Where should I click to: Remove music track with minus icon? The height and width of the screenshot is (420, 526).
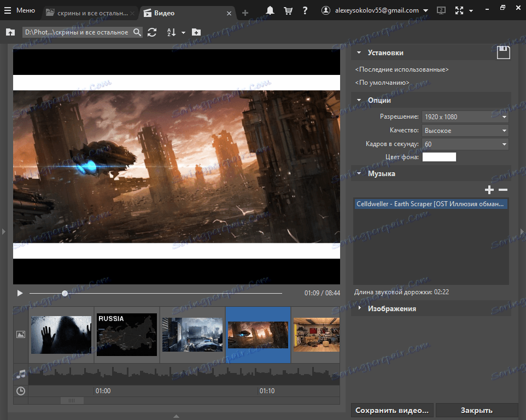click(x=503, y=190)
